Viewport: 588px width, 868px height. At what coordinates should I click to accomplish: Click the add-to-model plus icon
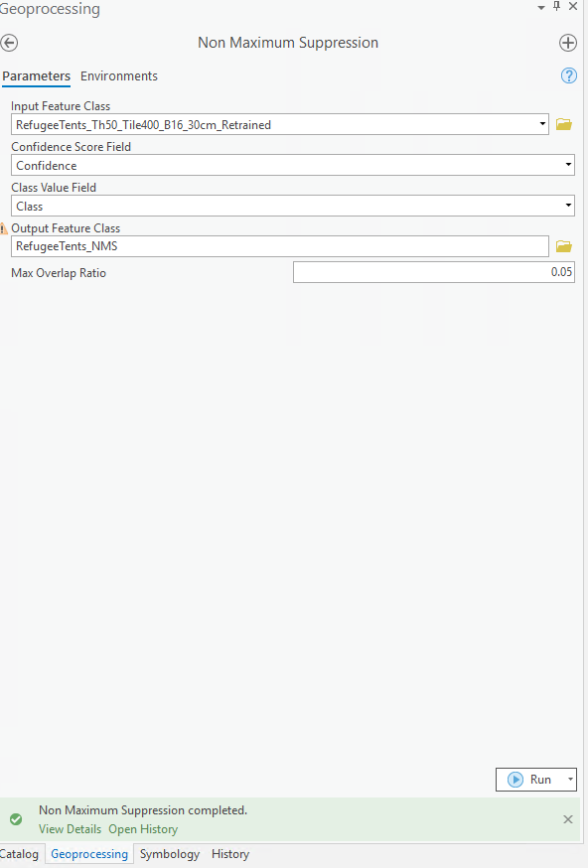568,43
